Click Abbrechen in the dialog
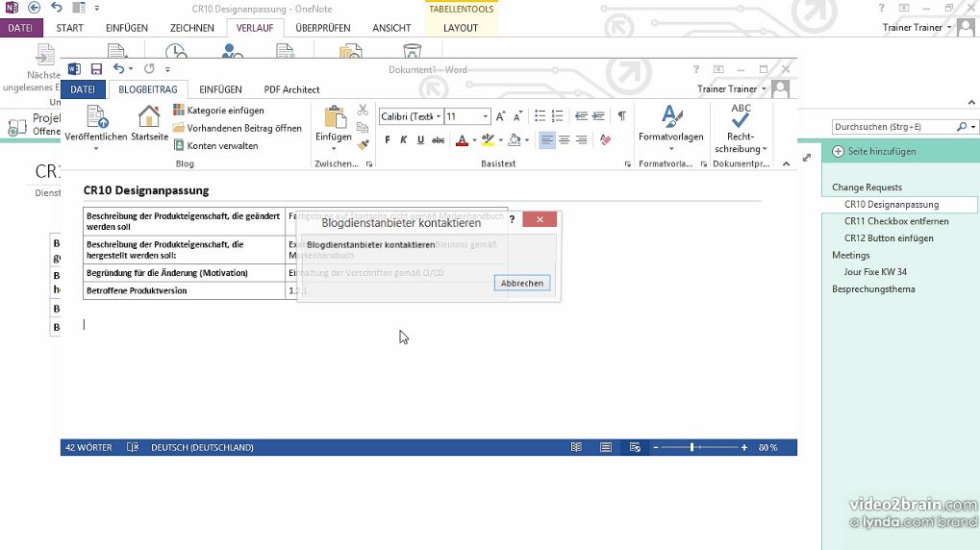980x550 pixels. 522,283
